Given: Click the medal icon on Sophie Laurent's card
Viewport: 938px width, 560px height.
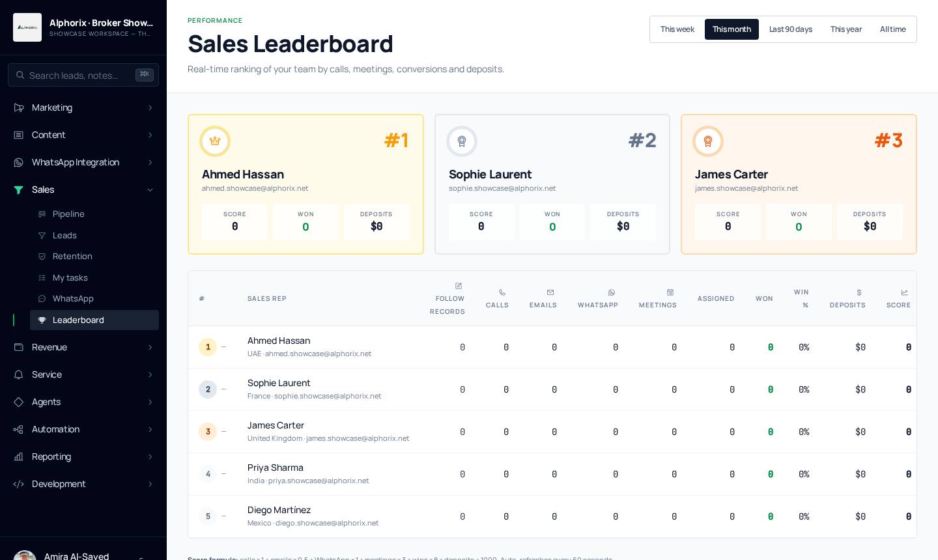Looking at the screenshot, I should tap(462, 141).
